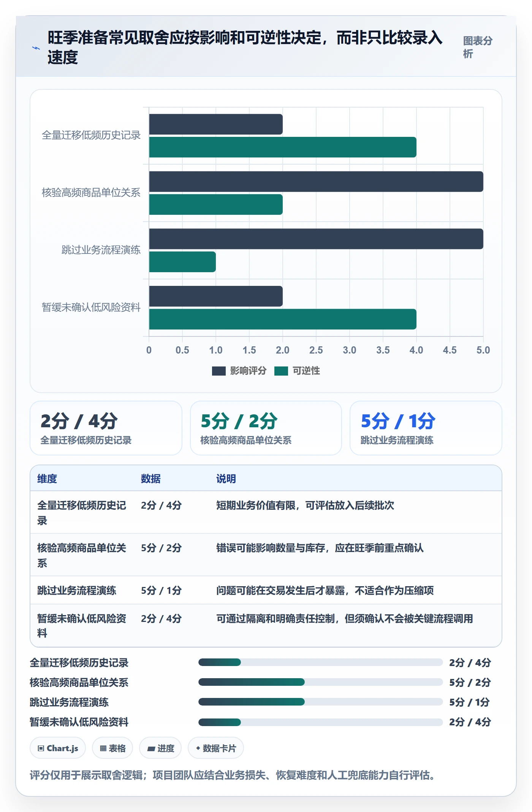532x812 pixels.
Task: Click the 维度 table column header
Action: (47, 479)
